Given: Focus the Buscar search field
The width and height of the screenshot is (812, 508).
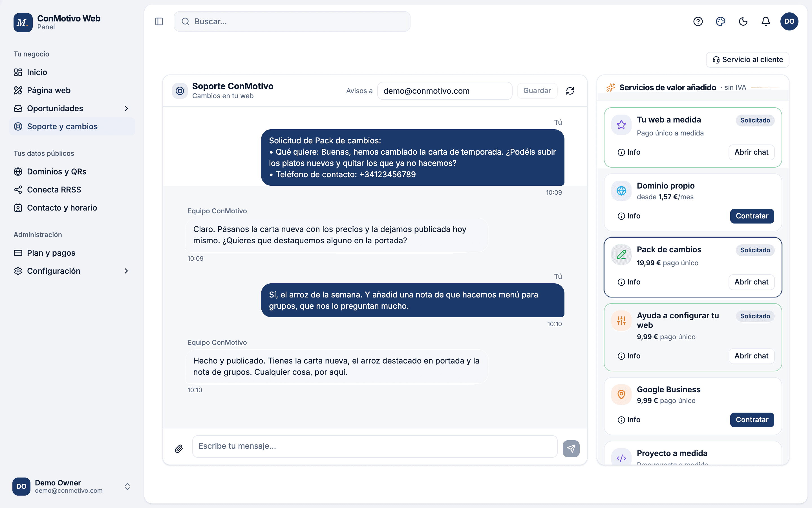Looking at the screenshot, I should [292, 21].
